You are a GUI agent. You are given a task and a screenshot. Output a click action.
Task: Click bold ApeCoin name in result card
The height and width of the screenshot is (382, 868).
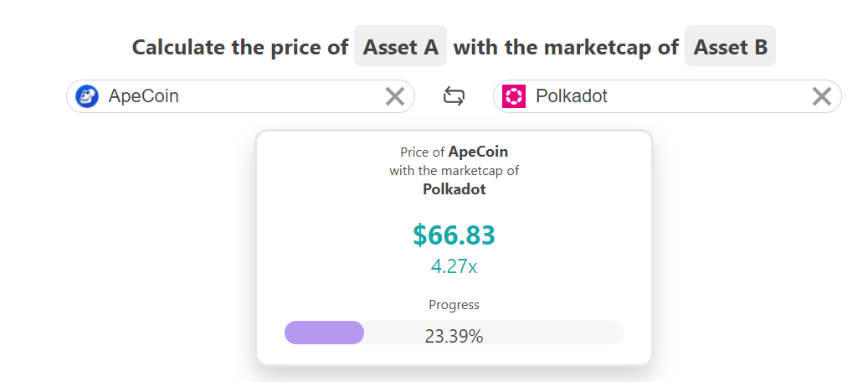478,152
